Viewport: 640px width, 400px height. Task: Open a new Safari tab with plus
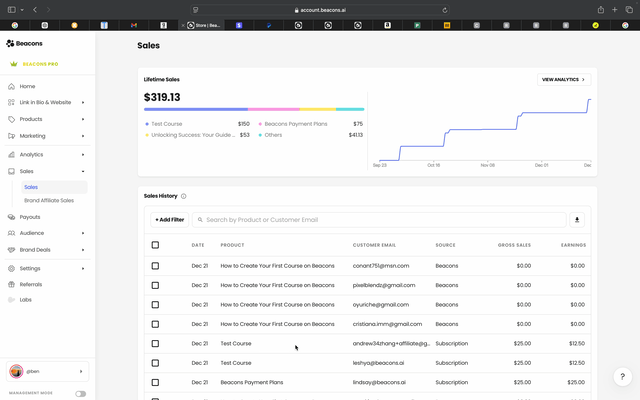[615, 10]
